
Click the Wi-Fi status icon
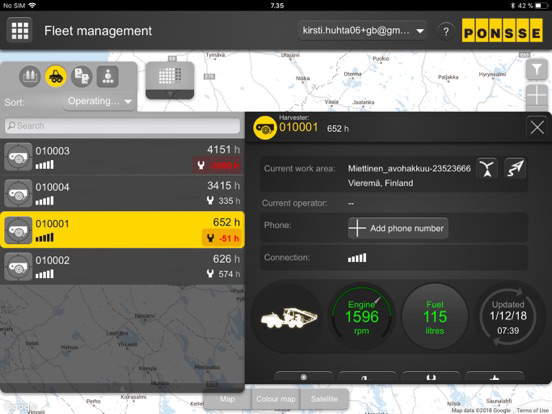pyautogui.click(x=32, y=5)
